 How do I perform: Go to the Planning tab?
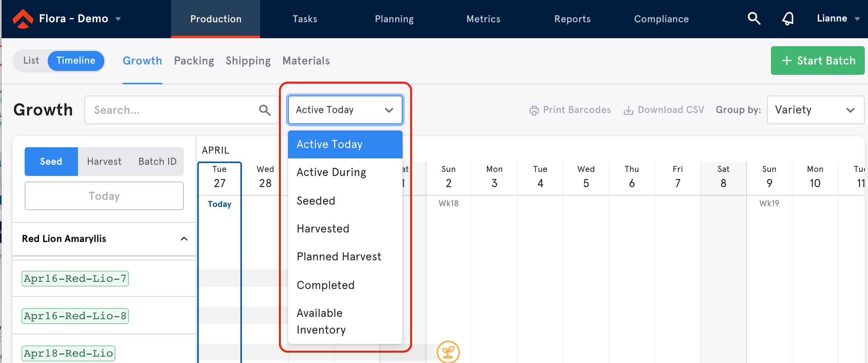pos(394,19)
